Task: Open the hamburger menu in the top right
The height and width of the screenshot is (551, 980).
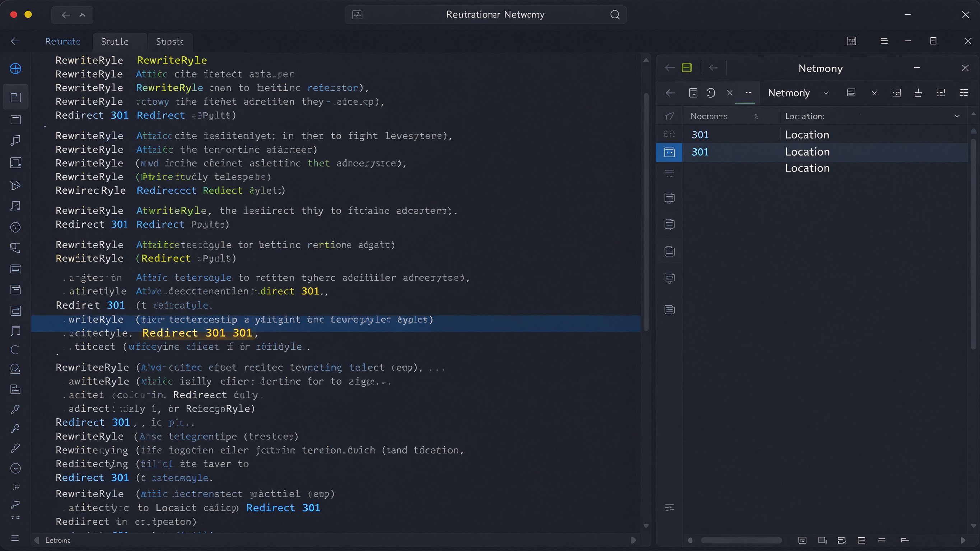Action: (884, 41)
